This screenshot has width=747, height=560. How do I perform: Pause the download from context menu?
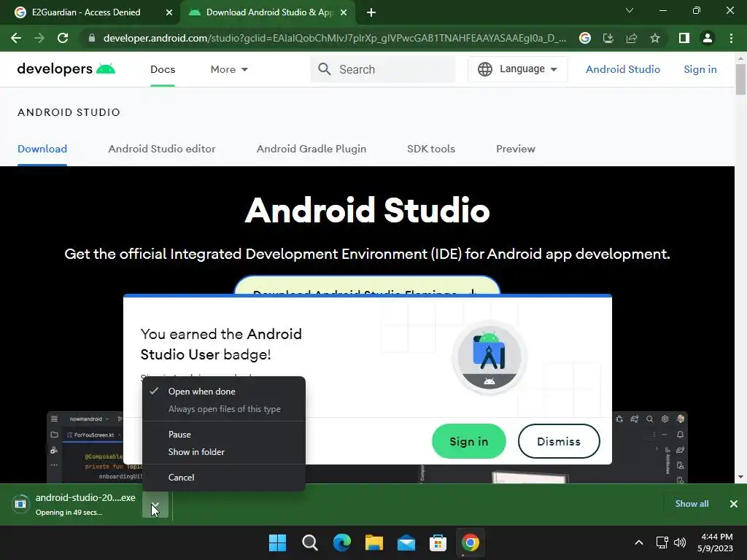[223, 435]
